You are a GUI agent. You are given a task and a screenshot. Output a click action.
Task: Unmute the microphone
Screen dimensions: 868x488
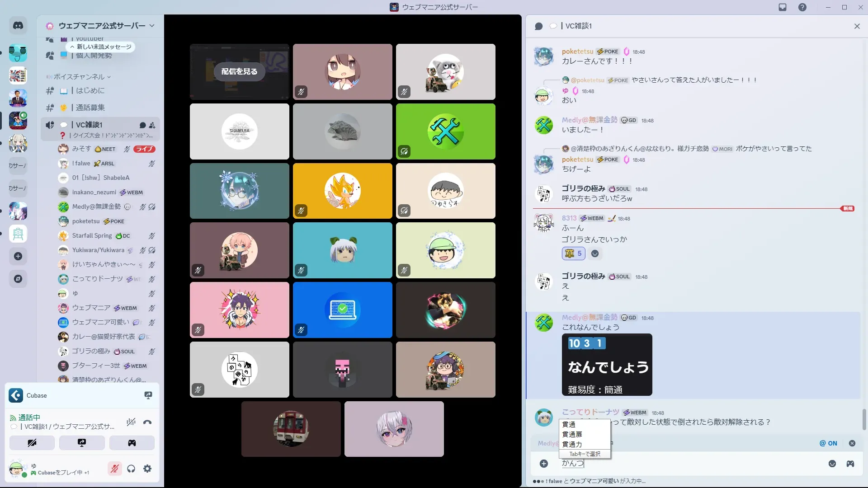pos(114,469)
